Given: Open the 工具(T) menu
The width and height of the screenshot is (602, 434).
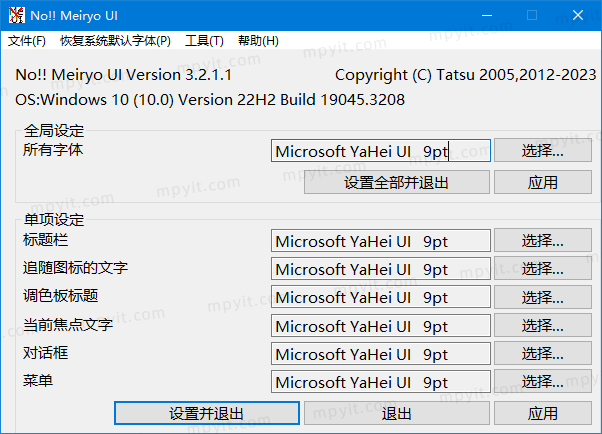Looking at the screenshot, I should point(204,40).
